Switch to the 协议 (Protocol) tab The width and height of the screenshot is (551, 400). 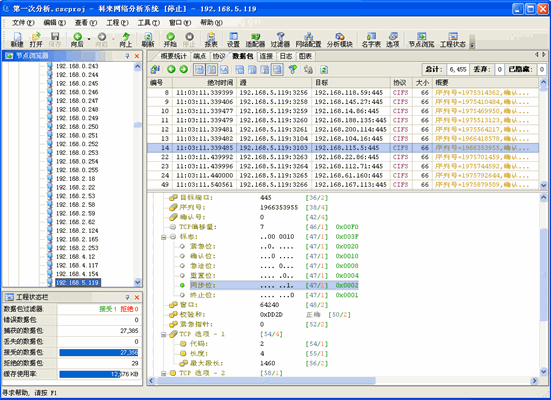[x=219, y=56]
